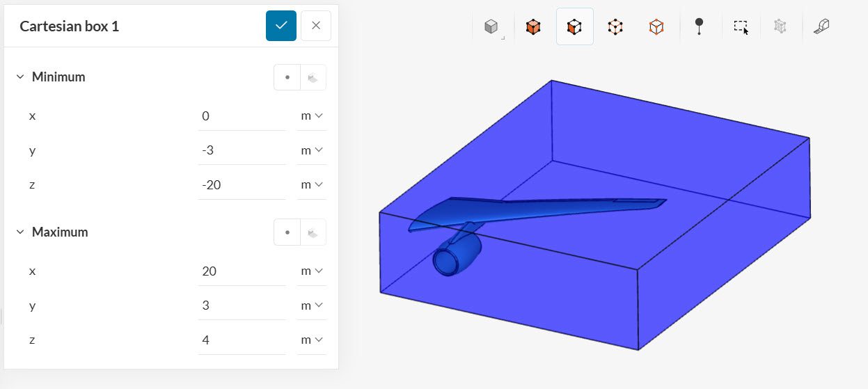Viewport: 868px width, 389px height.
Task: Toggle point picker for Maximum
Action: [287, 232]
